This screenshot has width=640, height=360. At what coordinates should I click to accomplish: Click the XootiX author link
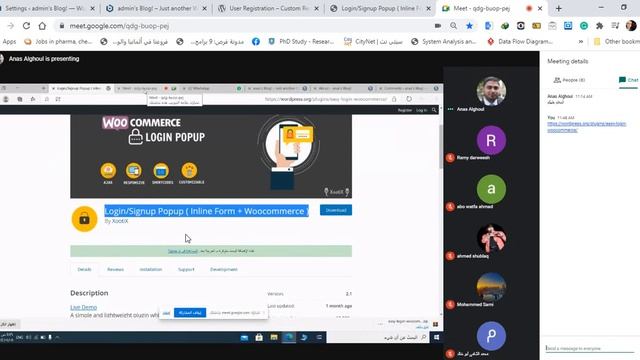120,221
